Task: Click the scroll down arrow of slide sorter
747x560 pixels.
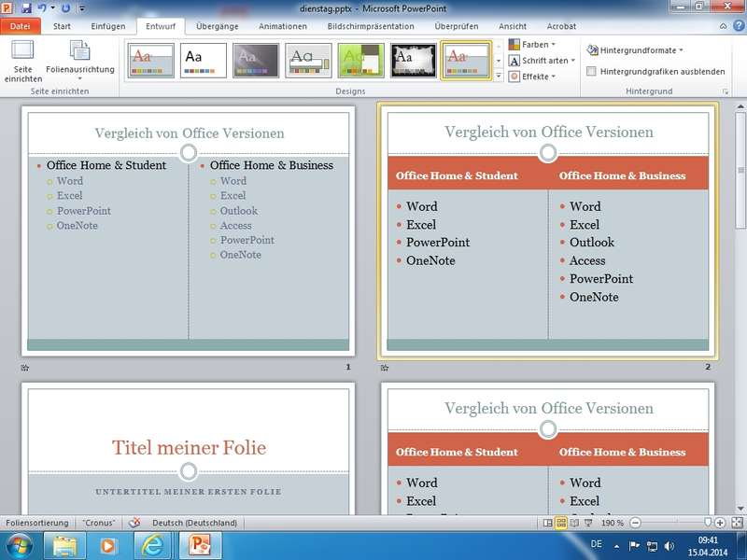Action: [x=740, y=509]
